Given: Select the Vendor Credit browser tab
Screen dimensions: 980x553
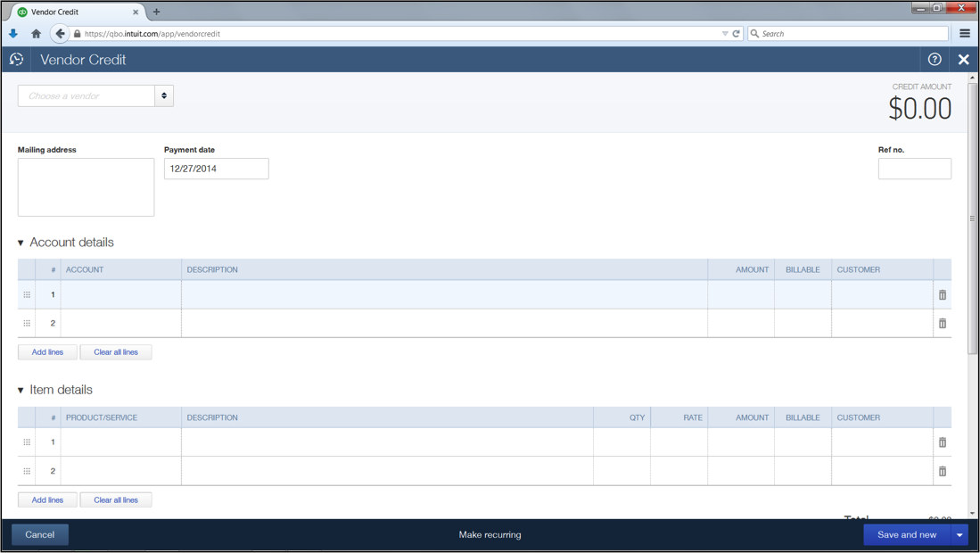Looking at the screenshot, I should tap(78, 12).
